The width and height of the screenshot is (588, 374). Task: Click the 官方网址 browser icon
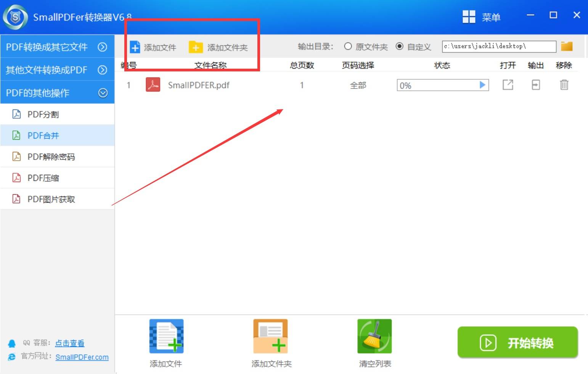(12, 357)
